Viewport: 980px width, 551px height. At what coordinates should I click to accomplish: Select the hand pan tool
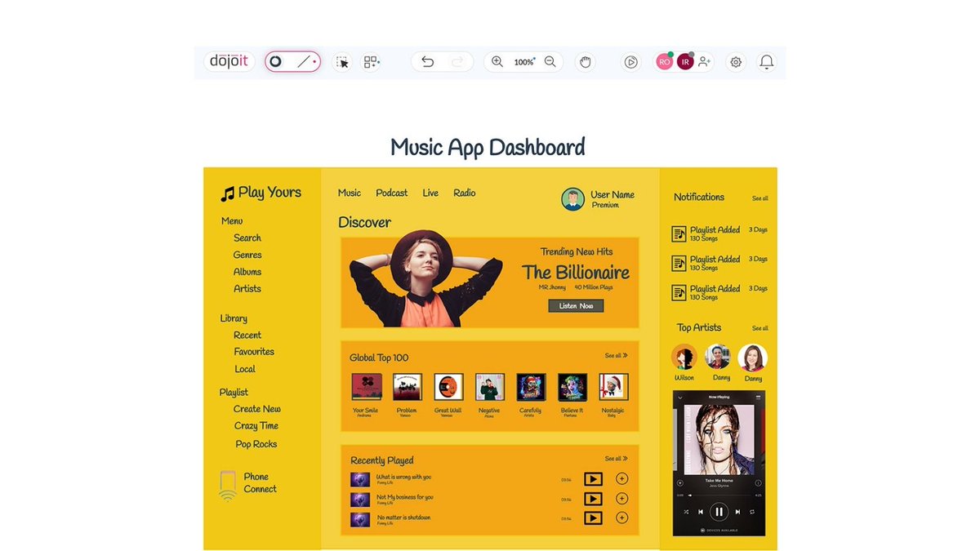click(x=586, y=61)
